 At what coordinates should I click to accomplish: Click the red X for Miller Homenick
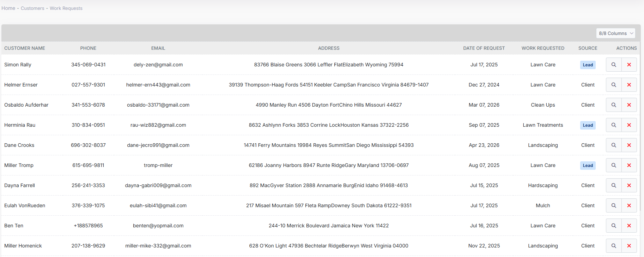(629, 246)
